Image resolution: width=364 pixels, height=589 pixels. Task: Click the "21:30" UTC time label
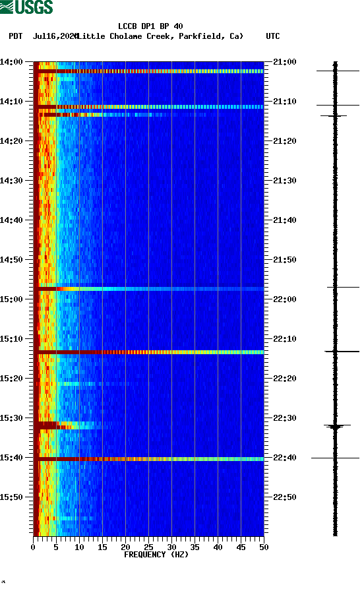point(285,181)
